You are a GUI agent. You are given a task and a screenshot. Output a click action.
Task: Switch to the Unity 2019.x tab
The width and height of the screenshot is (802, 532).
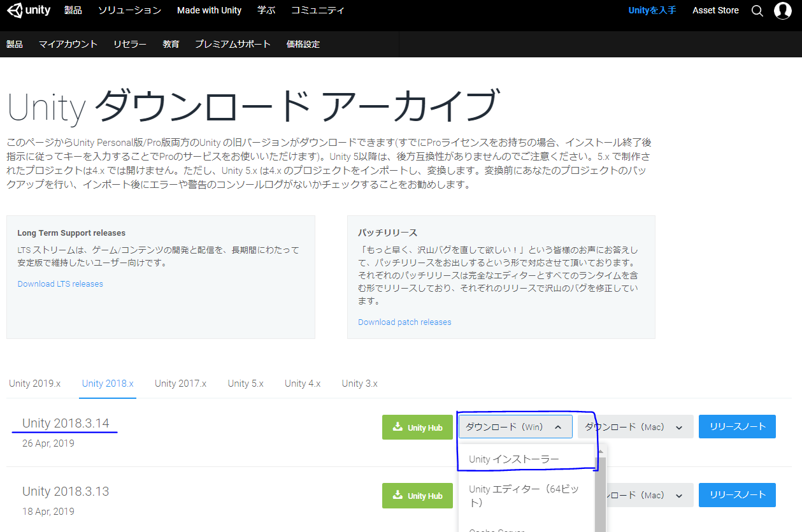click(x=35, y=384)
